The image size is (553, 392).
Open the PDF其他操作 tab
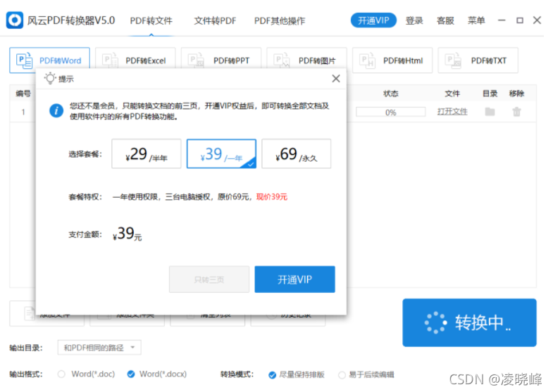pos(280,21)
